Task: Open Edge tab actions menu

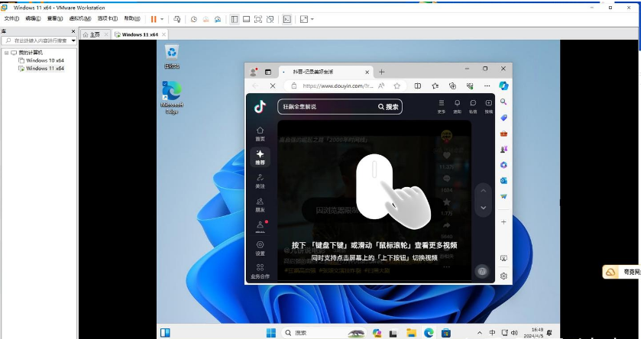Action: point(268,72)
